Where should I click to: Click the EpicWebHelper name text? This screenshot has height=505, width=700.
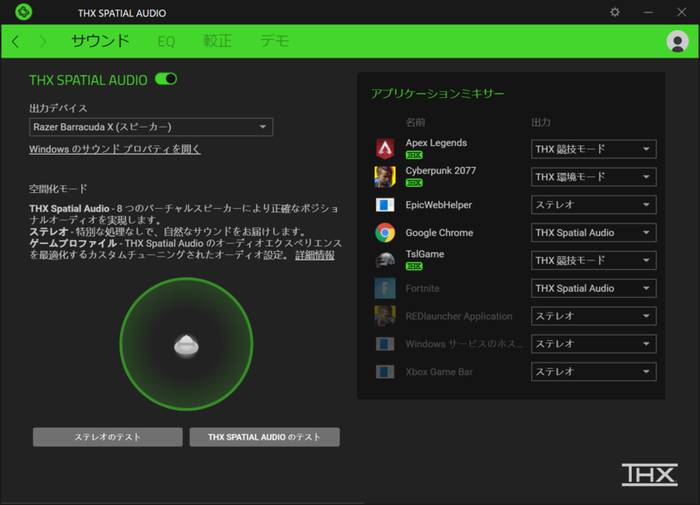pos(438,205)
